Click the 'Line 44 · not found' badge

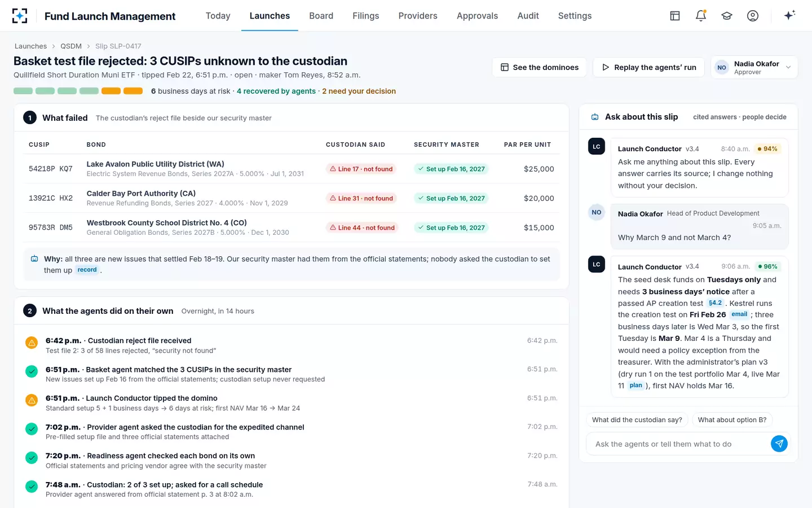(x=363, y=227)
